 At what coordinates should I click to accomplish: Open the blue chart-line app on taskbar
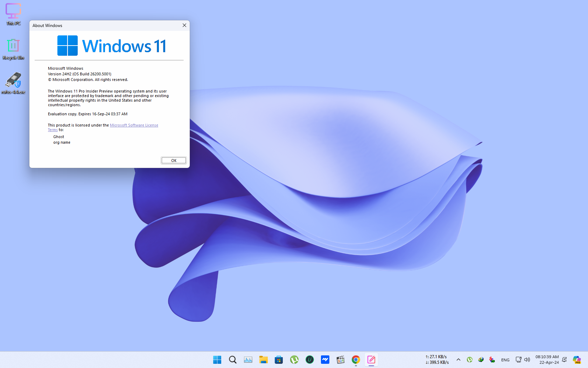tap(325, 360)
